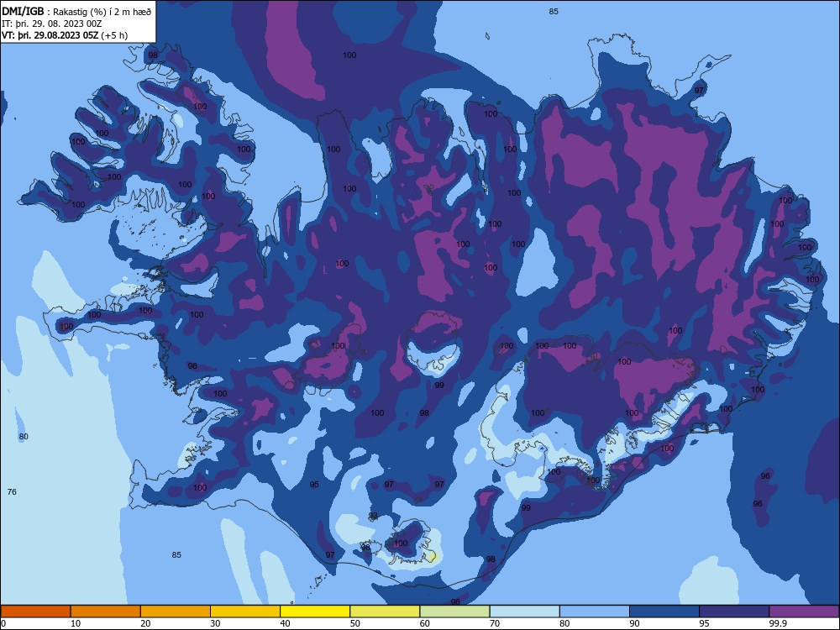The height and width of the screenshot is (630, 840).
Task: Pick the light green 60–70 legend swatch
Action: [x=454, y=612]
